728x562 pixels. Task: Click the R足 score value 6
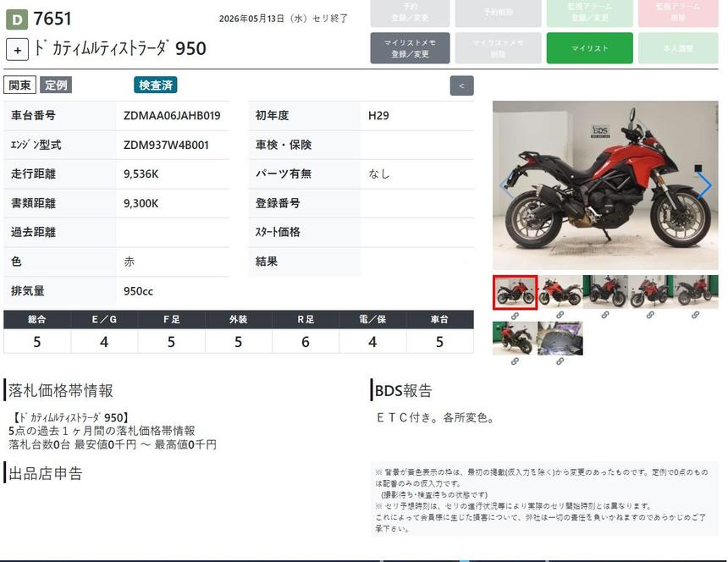305,342
